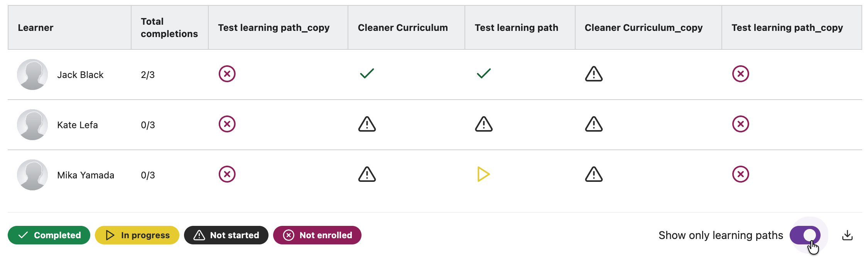Open learner Kate Lefa's name
The width and height of the screenshot is (868, 261).
(78, 125)
